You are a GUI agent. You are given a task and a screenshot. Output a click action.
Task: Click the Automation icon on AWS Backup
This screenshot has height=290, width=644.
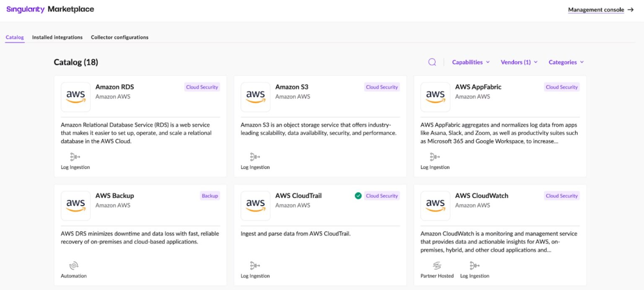(73, 265)
